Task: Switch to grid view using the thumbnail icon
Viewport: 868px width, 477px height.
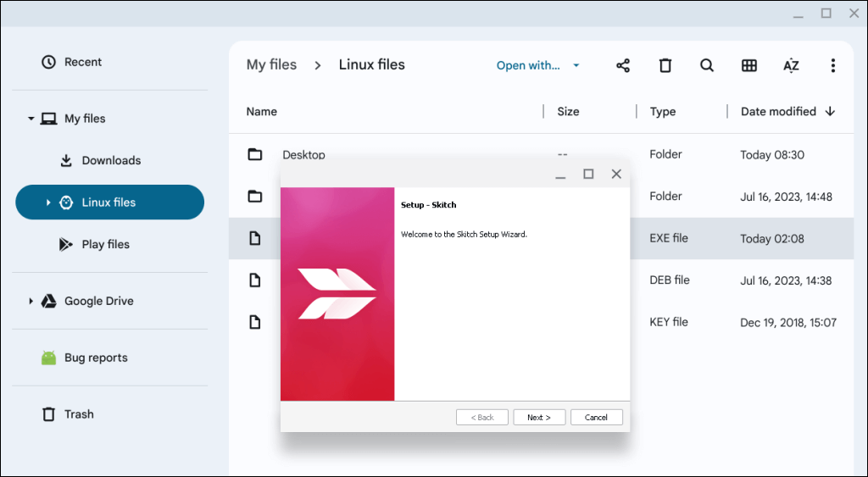Action: [749, 65]
